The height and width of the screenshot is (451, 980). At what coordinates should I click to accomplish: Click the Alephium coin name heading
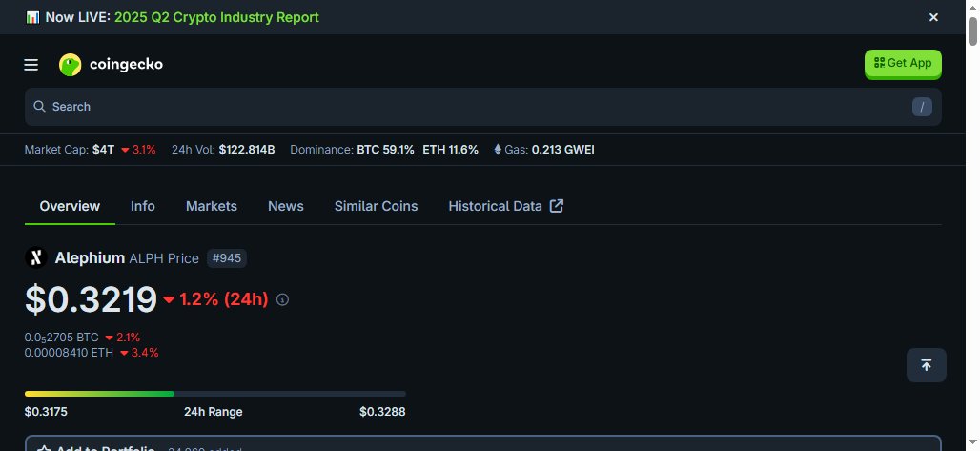pos(90,257)
